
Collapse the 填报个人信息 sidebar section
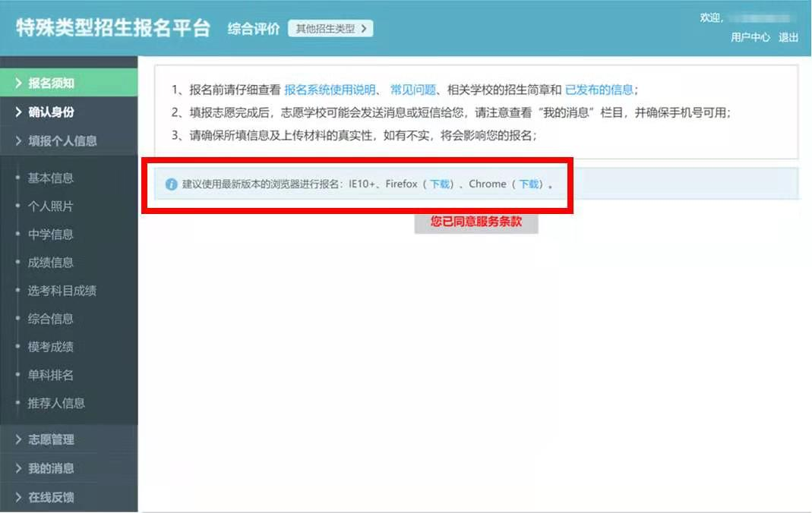click(62, 141)
